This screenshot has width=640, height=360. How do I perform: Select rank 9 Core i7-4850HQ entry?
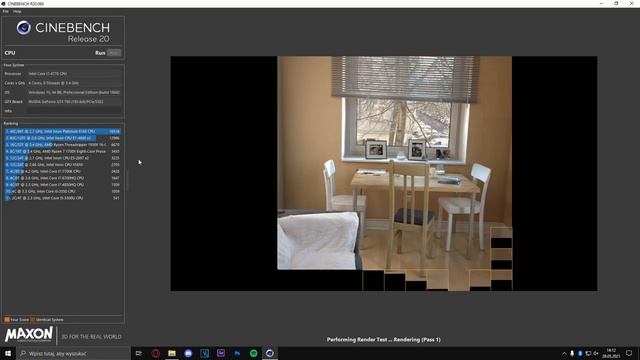(62, 184)
